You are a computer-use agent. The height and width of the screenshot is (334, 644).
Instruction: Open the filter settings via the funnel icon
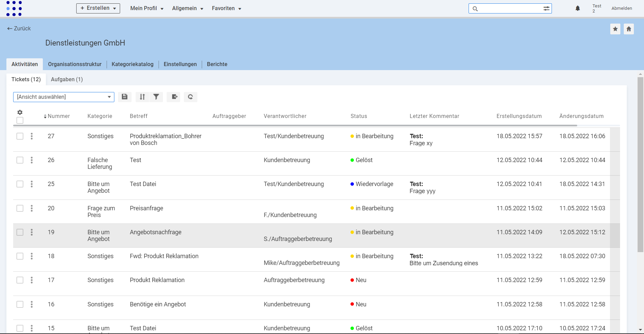[156, 97]
